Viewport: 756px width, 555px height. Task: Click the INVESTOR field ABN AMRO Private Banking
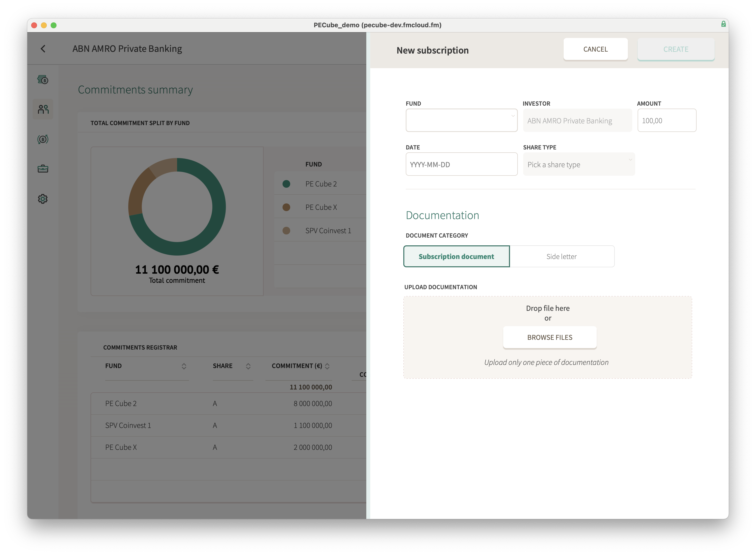(577, 120)
